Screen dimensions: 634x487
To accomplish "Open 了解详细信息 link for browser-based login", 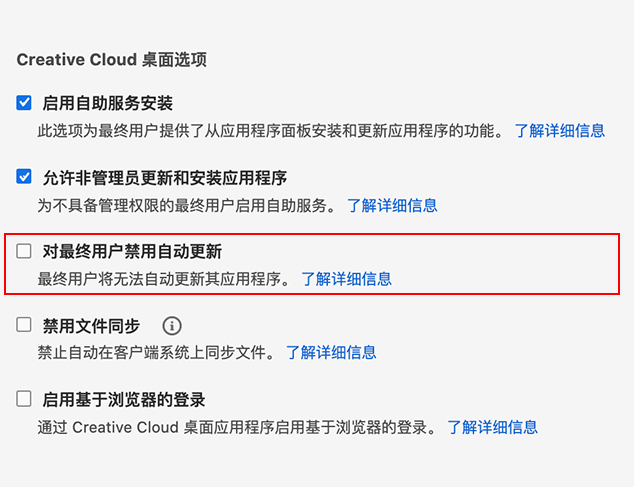I will [492, 427].
